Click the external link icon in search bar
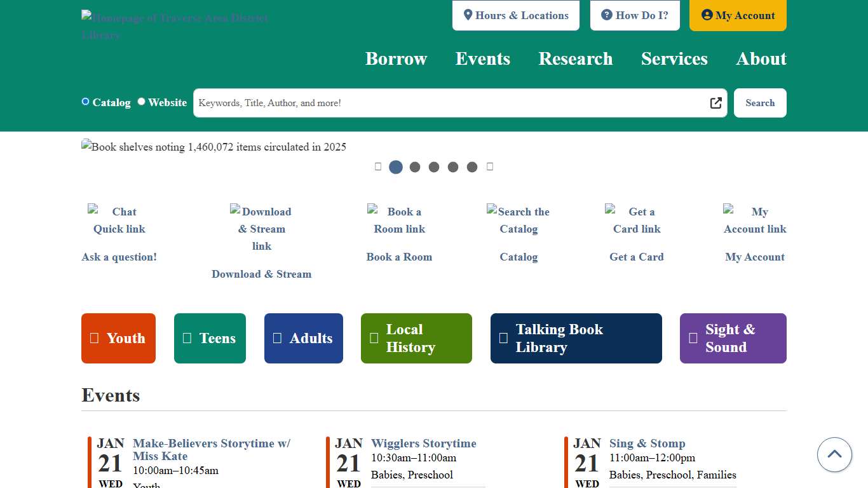868x488 pixels. click(x=715, y=103)
